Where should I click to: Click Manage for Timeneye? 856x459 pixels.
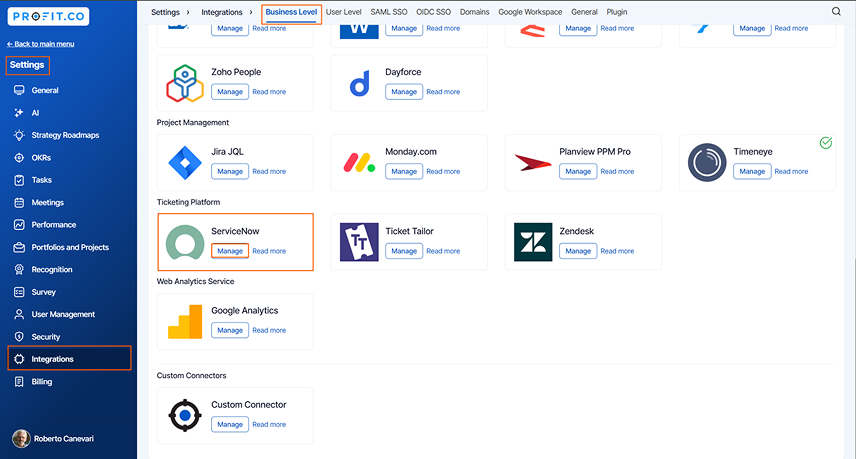click(752, 171)
